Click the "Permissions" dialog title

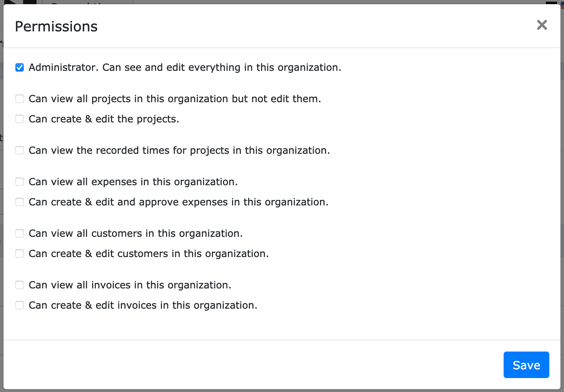(56, 26)
